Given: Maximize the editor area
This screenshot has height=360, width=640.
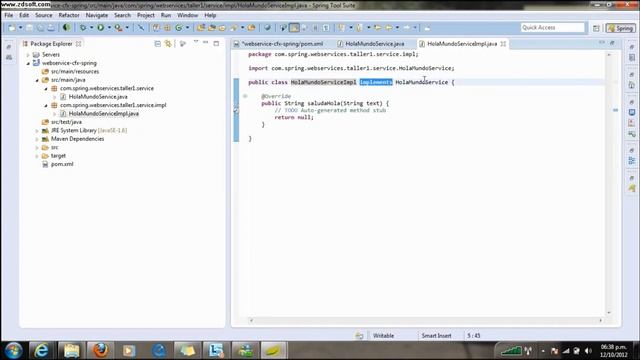Looking at the screenshot, I should click(x=612, y=43).
